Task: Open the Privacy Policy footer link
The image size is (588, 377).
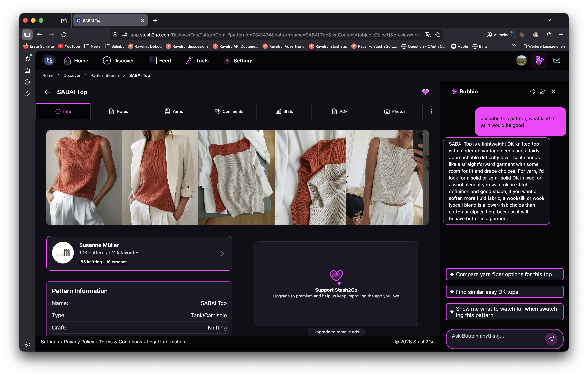Action: point(79,342)
